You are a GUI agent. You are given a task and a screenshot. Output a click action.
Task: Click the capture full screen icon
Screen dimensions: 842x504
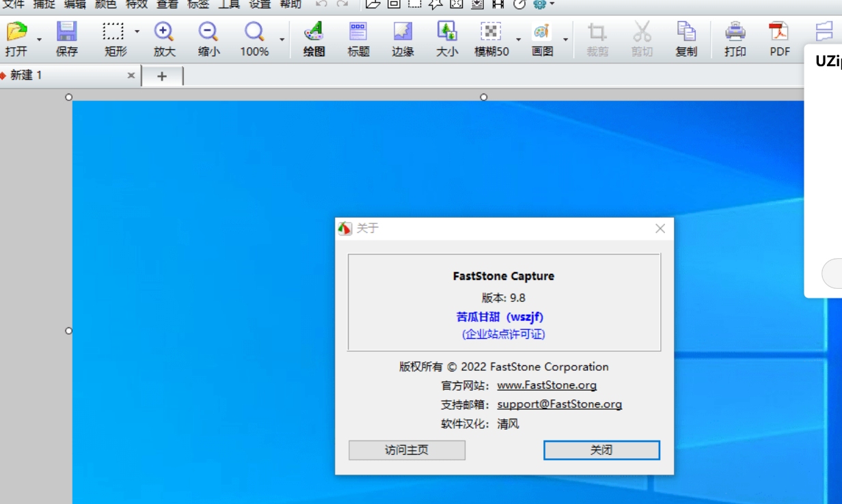coord(457,4)
